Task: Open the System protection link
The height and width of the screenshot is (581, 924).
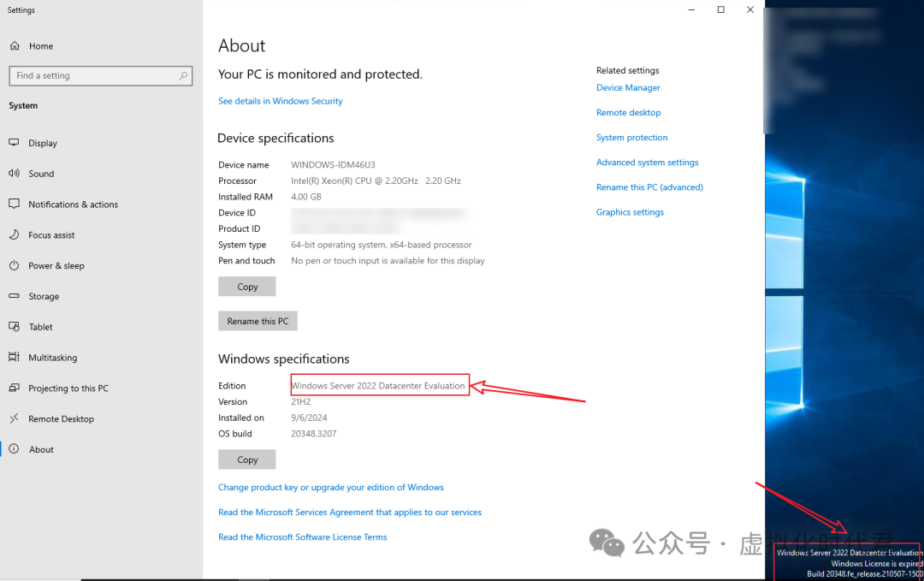Action: 631,137
